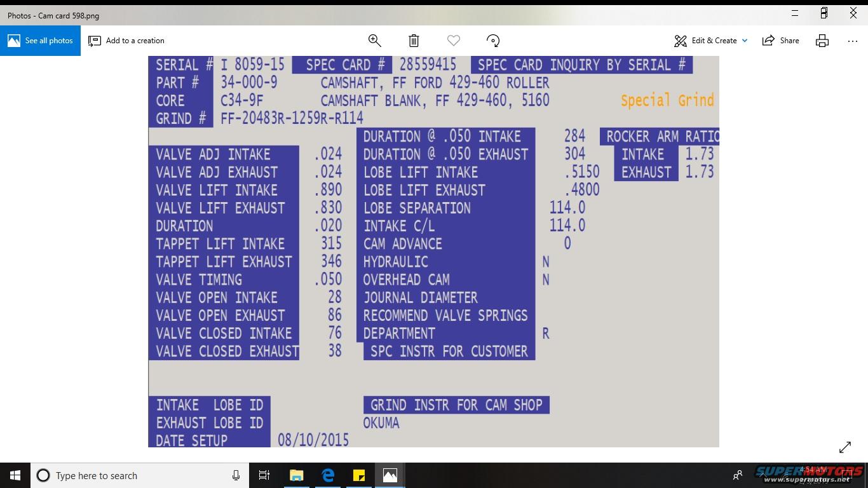Go back to See all photos

(40, 41)
